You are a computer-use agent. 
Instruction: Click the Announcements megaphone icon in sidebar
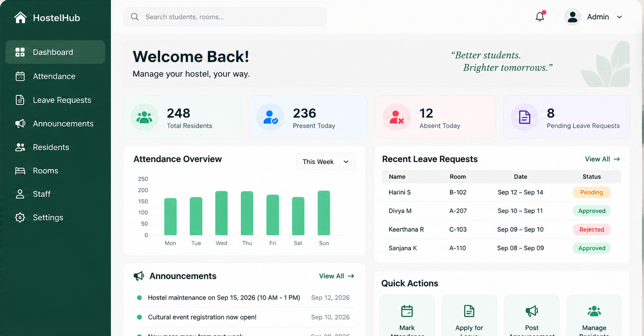(20, 123)
